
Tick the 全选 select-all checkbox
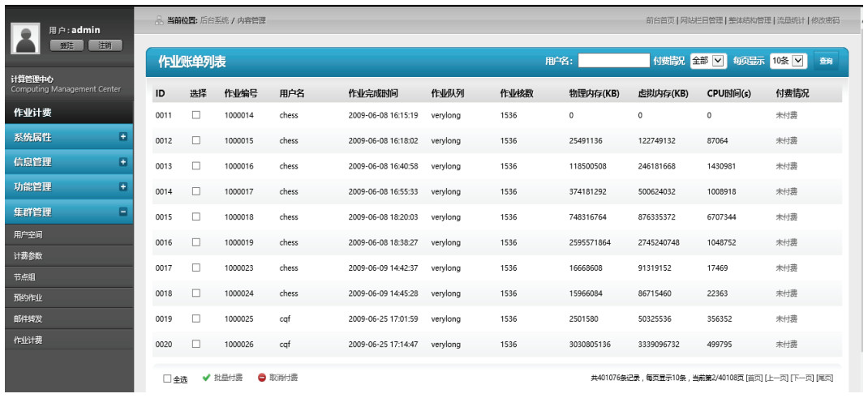point(167,379)
